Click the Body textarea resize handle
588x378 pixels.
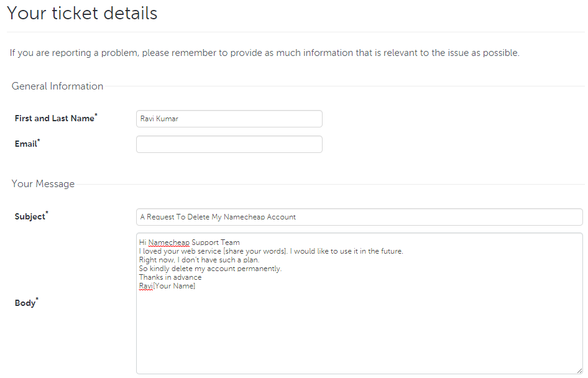[579, 371]
